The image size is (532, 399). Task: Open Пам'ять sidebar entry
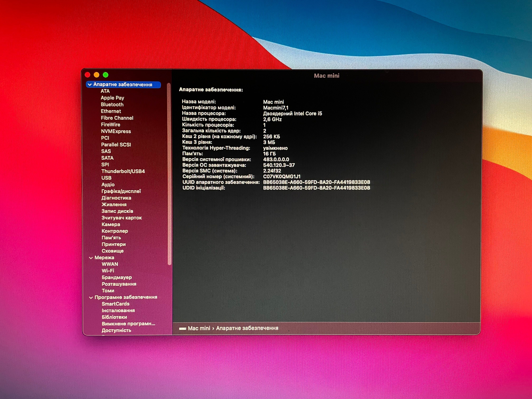tap(111, 238)
